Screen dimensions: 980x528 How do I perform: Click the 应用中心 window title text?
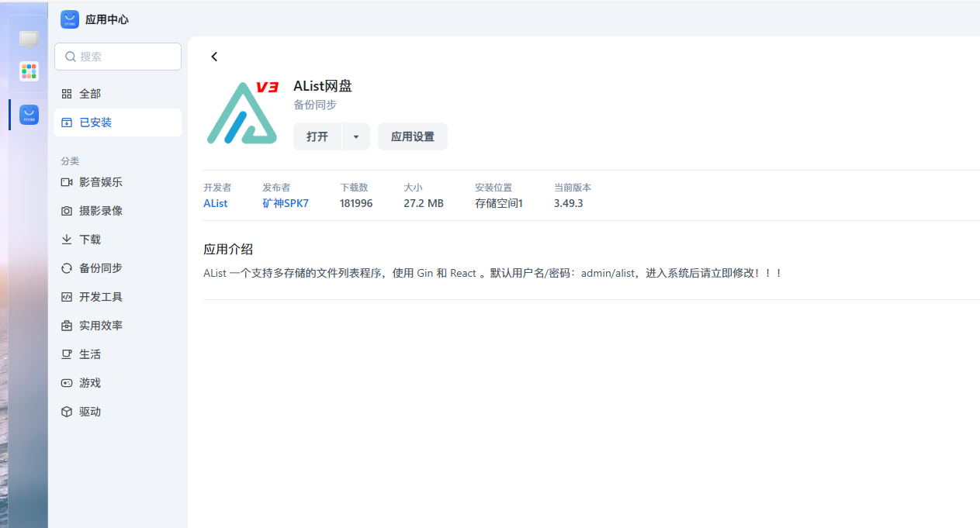point(107,19)
